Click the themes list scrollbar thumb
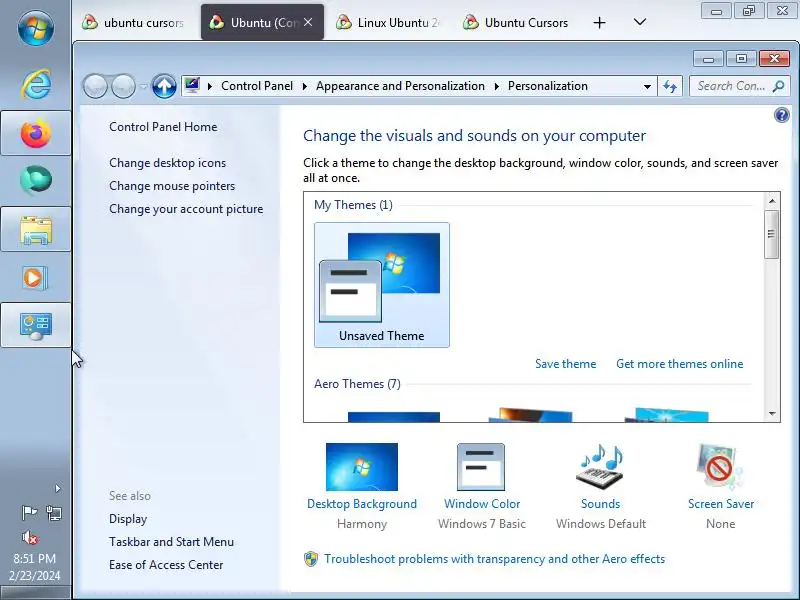 (x=771, y=234)
